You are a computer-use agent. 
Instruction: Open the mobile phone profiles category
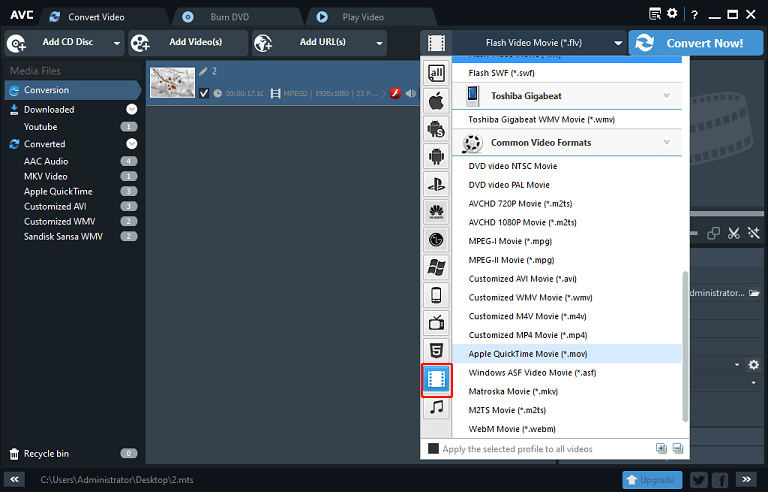[x=436, y=295]
